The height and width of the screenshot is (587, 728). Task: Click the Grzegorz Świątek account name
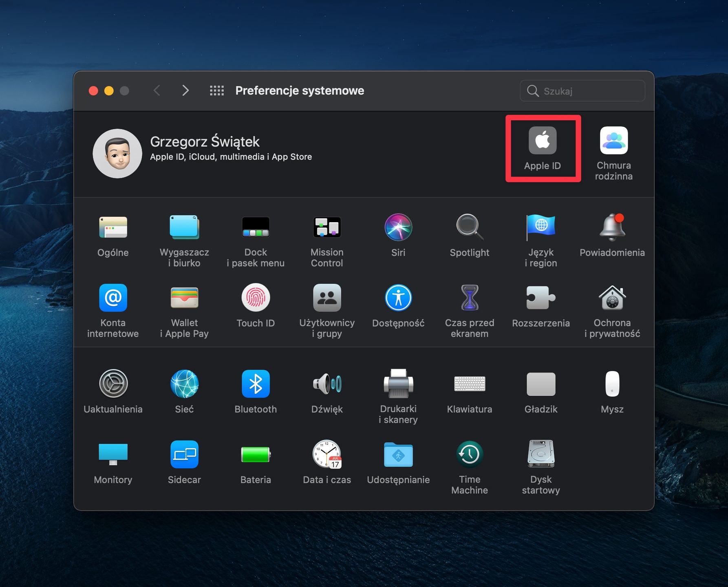click(x=205, y=142)
